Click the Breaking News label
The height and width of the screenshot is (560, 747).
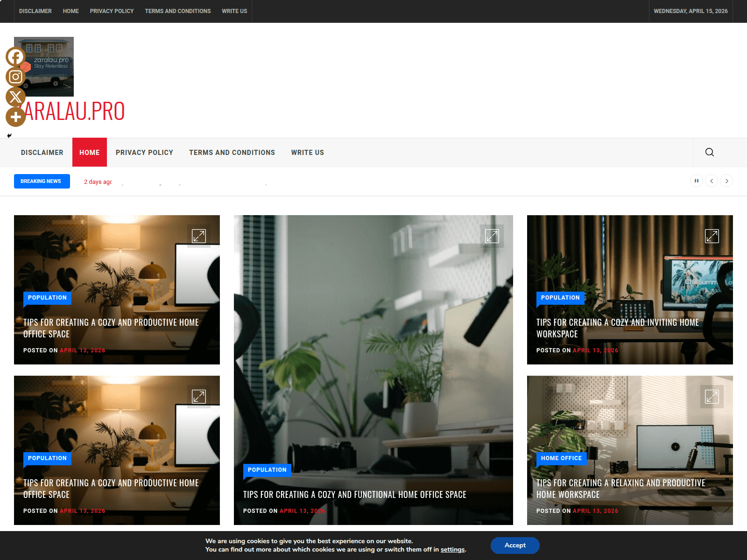click(42, 181)
